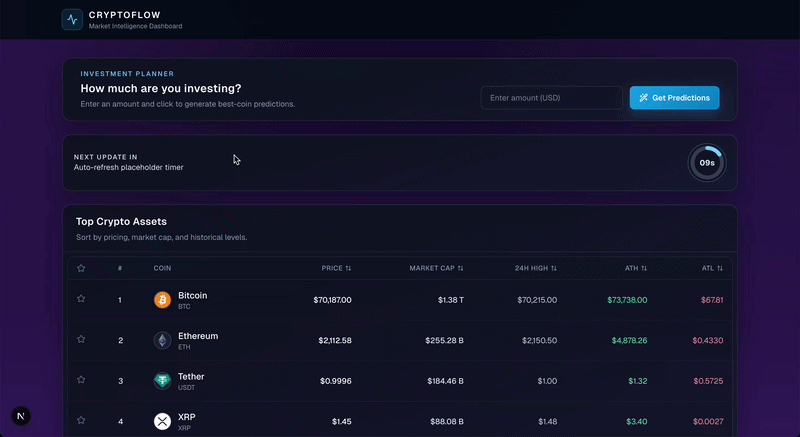The width and height of the screenshot is (800, 437).
Task: Sort table by Market Cap column
Action: coord(436,268)
